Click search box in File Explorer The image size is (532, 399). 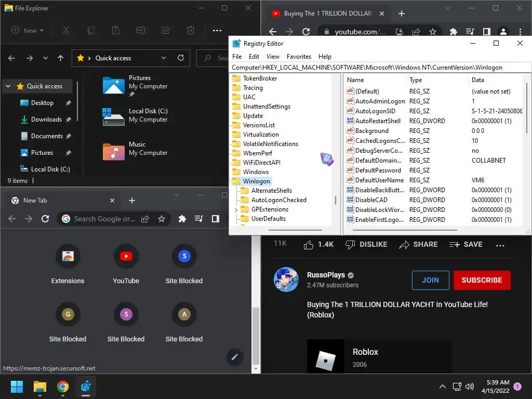[212, 58]
